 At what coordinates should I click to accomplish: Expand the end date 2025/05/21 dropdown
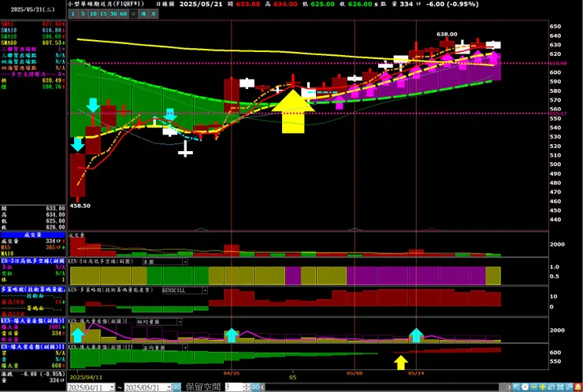coord(169,387)
